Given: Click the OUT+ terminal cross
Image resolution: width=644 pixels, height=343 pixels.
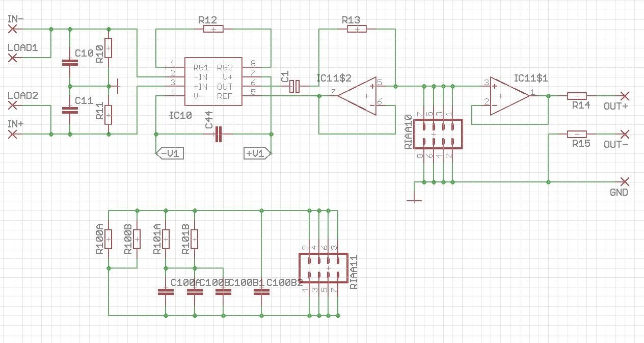Looking at the screenshot, I should (x=625, y=96).
